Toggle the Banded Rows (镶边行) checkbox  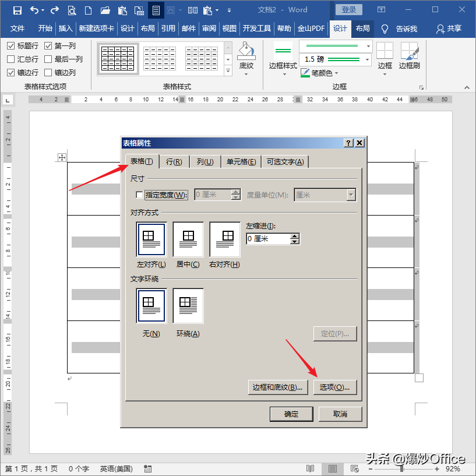tap(10, 73)
